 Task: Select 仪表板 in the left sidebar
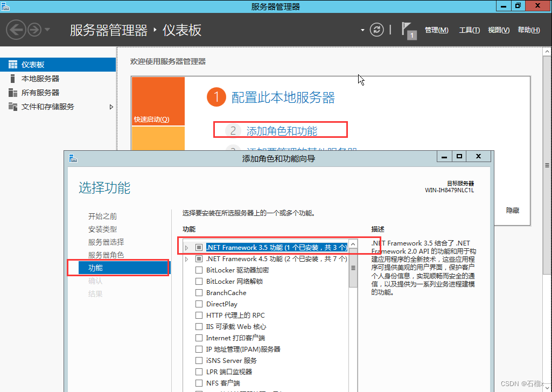(58, 65)
